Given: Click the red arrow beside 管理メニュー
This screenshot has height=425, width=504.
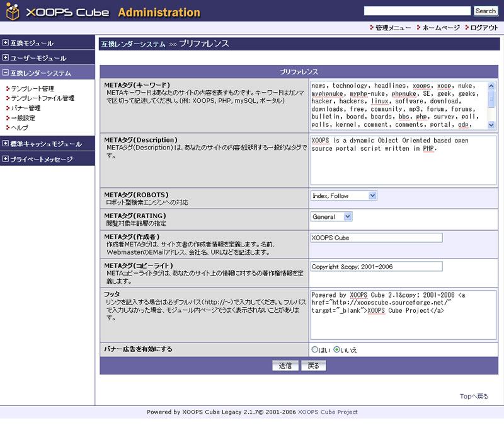Looking at the screenshot, I should click(x=372, y=27).
